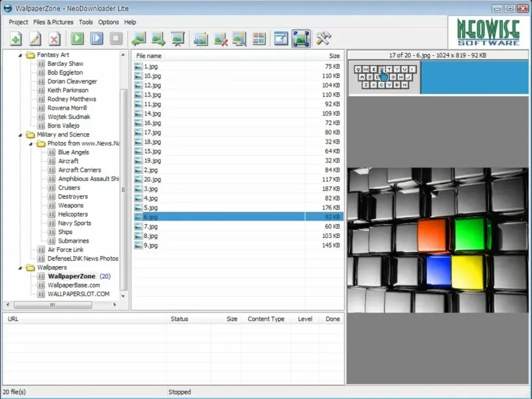
Task: Click the image icon beside 1.jpg
Action: (x=138, y=66)
